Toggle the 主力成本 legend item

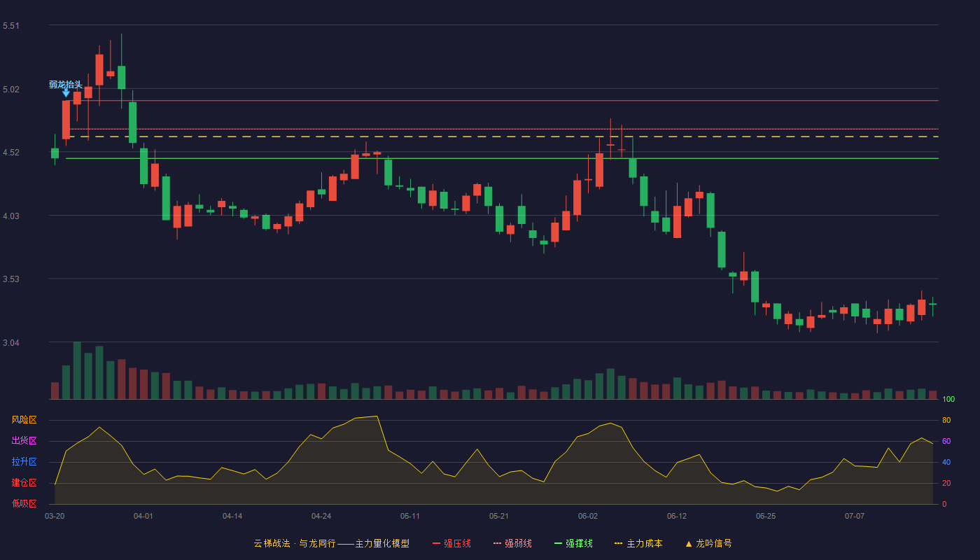[638, 543]
